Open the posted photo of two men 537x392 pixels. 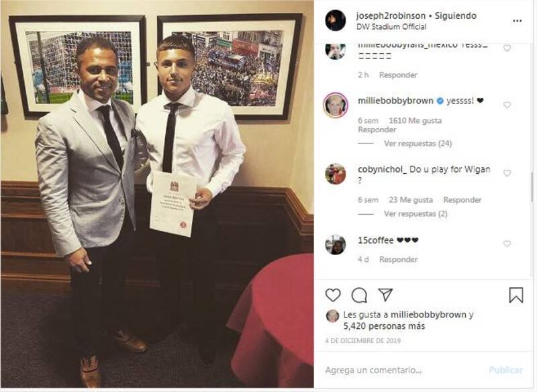point(157,194)
